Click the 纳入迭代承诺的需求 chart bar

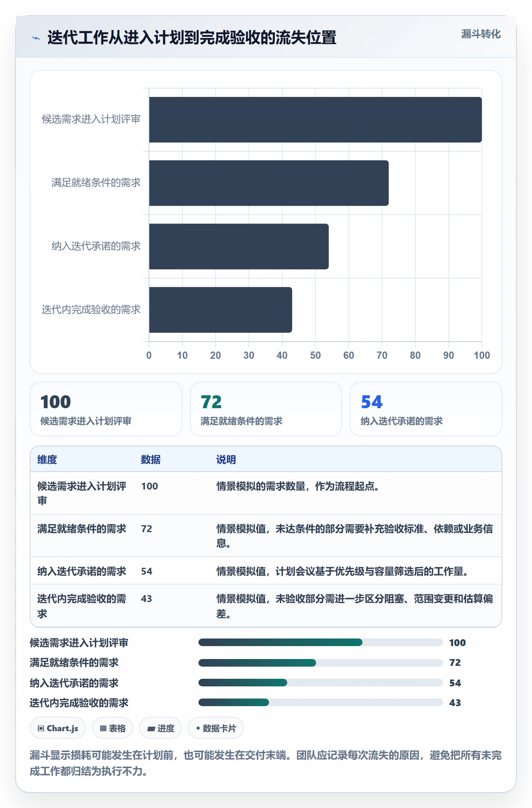tap(239, 247)
